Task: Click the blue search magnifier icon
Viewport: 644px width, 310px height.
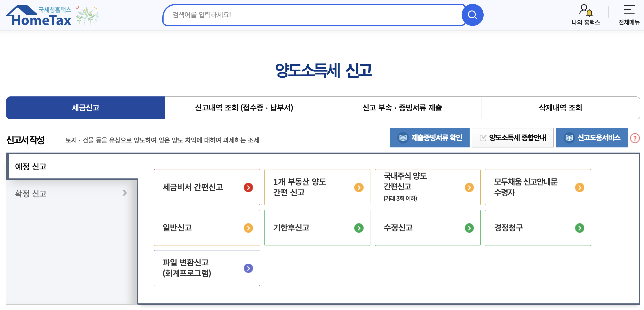Action: (x=472, y=15)
